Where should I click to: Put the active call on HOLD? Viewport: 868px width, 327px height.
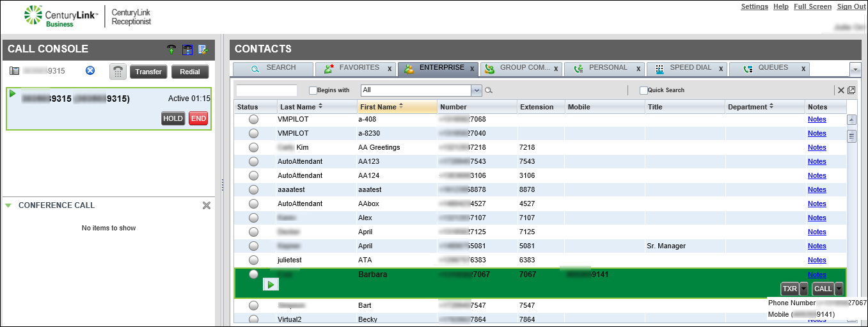click(x=173, y=118)
